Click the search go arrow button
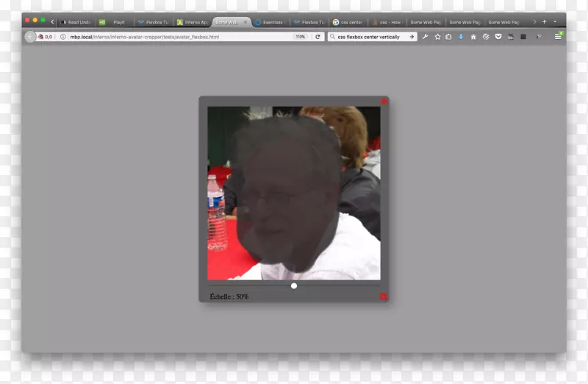 pos(412,36)
